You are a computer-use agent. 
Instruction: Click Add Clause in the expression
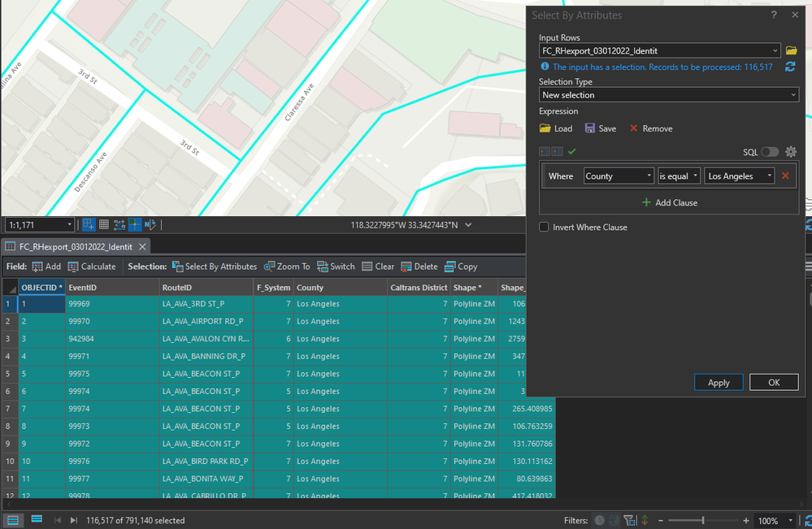(670, 202)
